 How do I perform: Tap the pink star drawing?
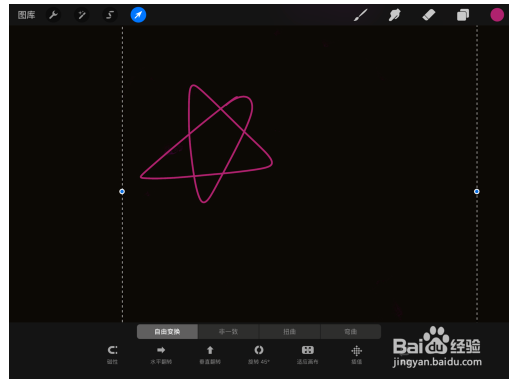point(206,143)
